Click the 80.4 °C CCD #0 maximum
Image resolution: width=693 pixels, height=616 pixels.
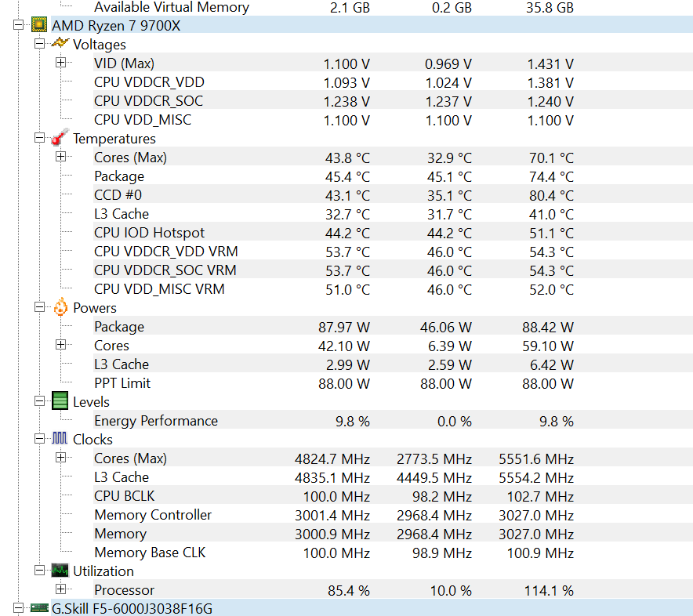(x=551, y=195)
